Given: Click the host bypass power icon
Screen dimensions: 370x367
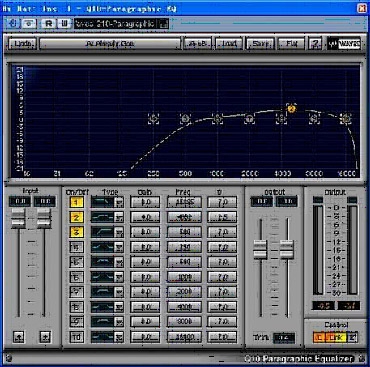Looking at the screenshot, I should tap(13, 23).
